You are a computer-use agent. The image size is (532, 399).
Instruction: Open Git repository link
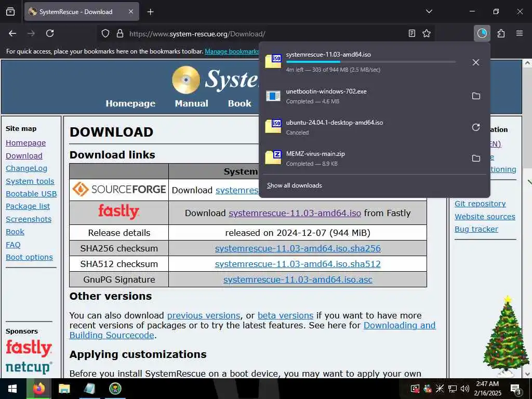coord(480,204)
